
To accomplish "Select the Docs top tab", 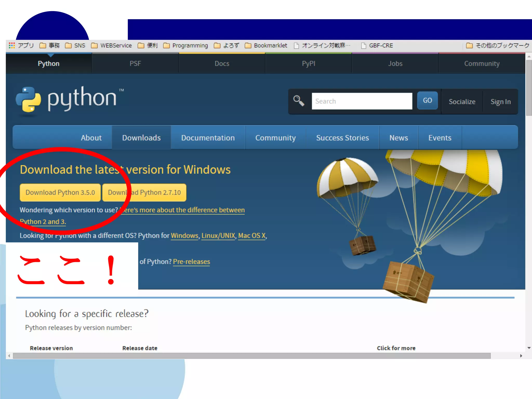I will [x=222, y=63].
